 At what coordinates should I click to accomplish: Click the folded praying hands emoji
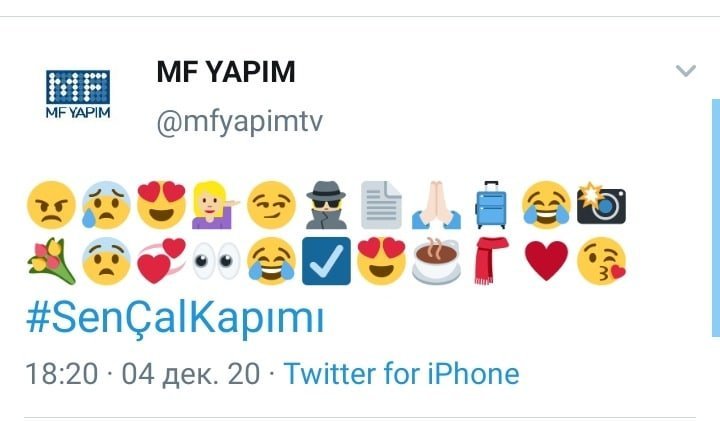coord(436,205)
